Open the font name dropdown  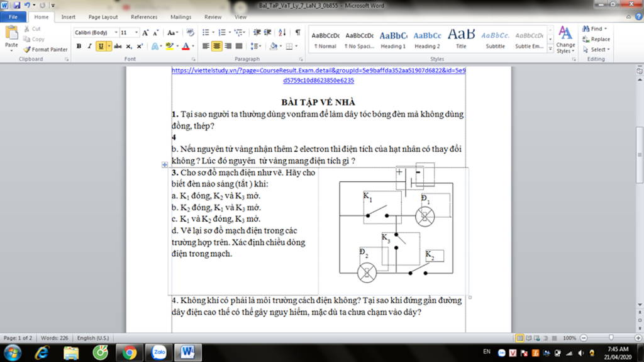(x=116, y=33)
